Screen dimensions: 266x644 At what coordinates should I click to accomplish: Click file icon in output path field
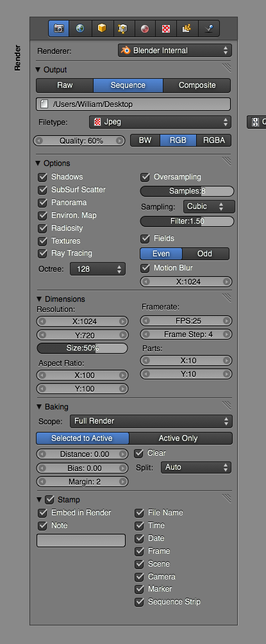tap(44, 104)
